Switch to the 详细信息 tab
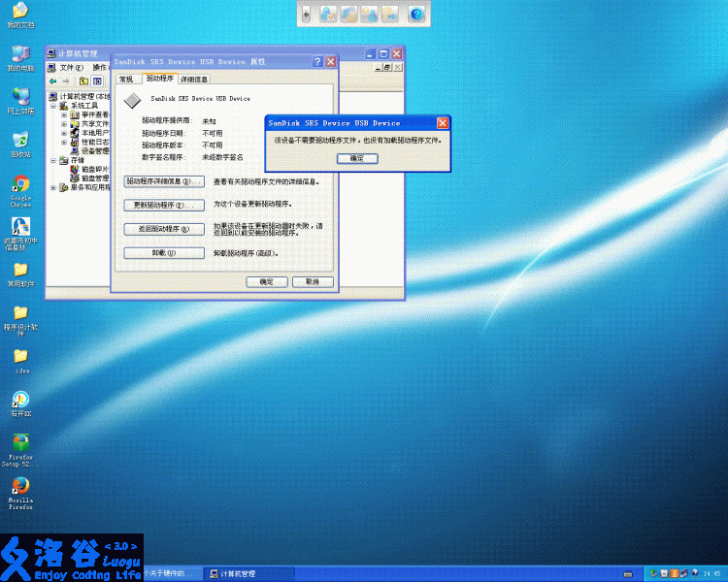The width and height of the screenshot is (728, 582). 194,79
